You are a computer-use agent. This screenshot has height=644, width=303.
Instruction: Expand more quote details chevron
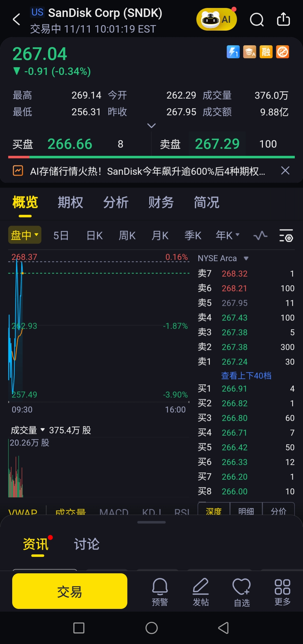[x=151, y=125]
